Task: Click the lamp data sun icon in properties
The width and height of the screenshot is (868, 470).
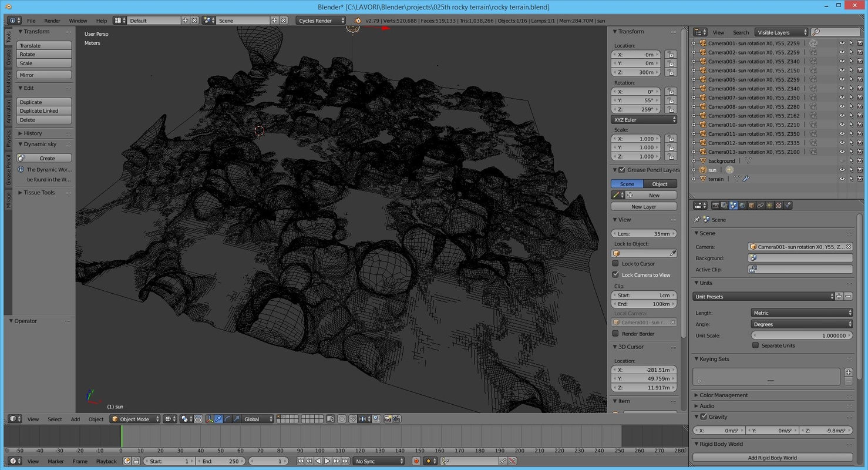Action: pos(769,205)
